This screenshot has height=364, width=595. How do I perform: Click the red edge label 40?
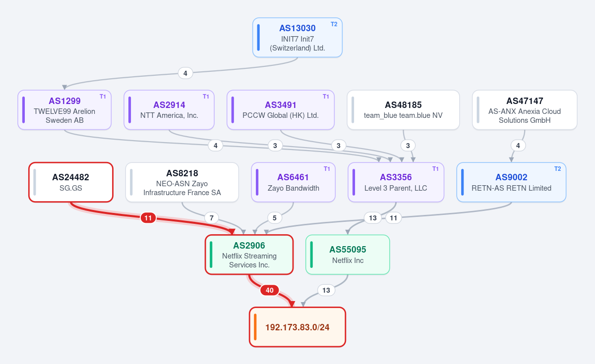(270, 290)
